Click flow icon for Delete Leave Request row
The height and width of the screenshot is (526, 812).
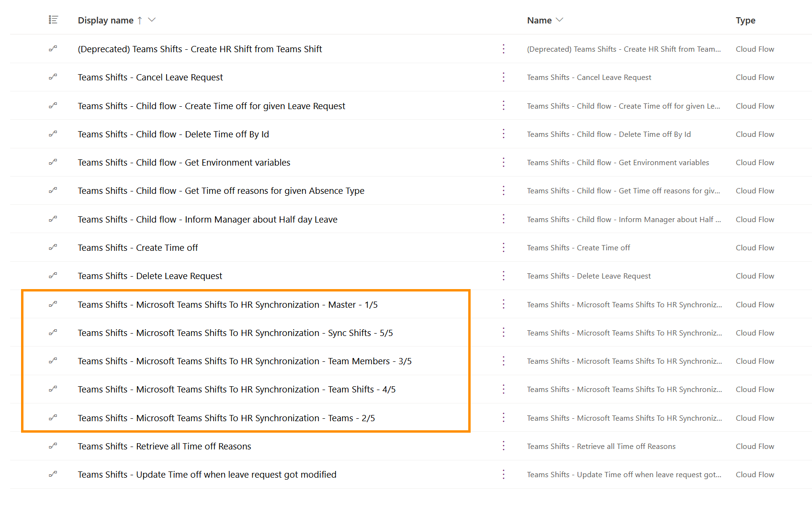click(53, 275)
